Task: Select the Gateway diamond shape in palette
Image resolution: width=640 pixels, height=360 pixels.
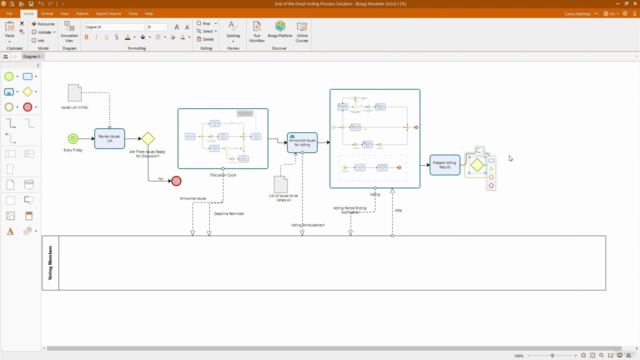Action: pos(27,92)
